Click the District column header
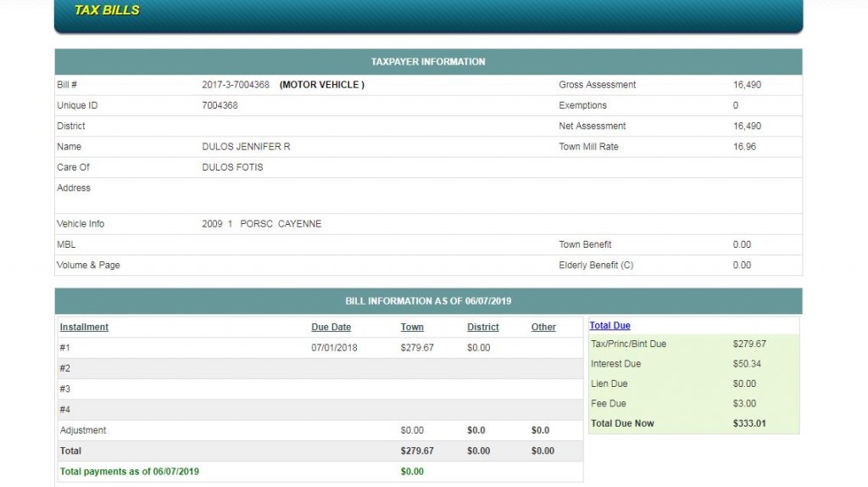Viewport: 868px width, 487px height. 482,327
